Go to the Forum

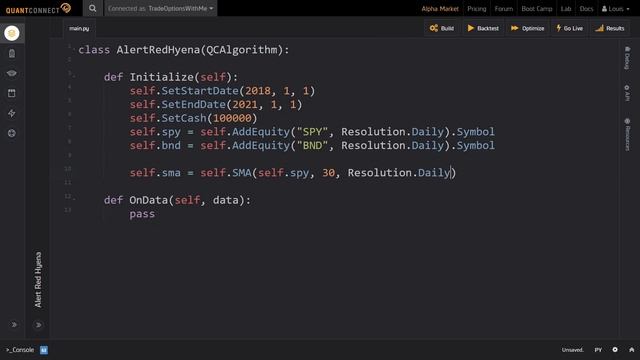(503, 9)
